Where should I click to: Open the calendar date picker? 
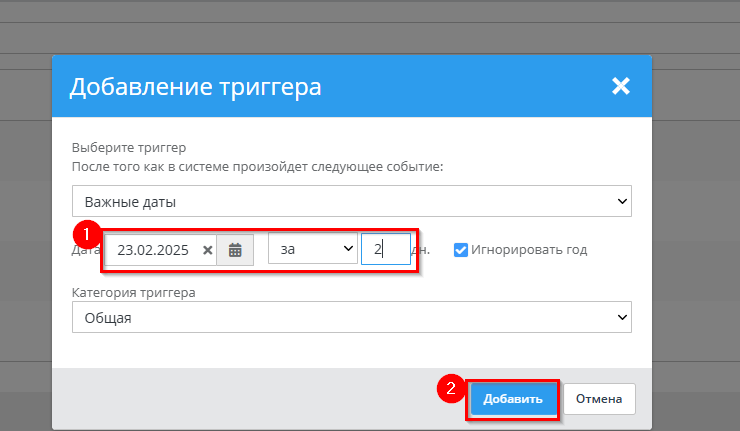(x=235, y=250)
